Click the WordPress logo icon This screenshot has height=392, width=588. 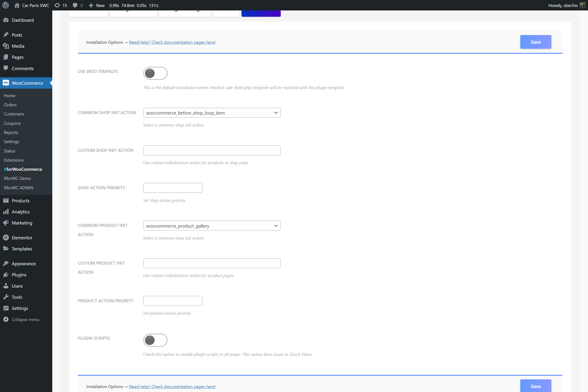[x=5, y=5]
